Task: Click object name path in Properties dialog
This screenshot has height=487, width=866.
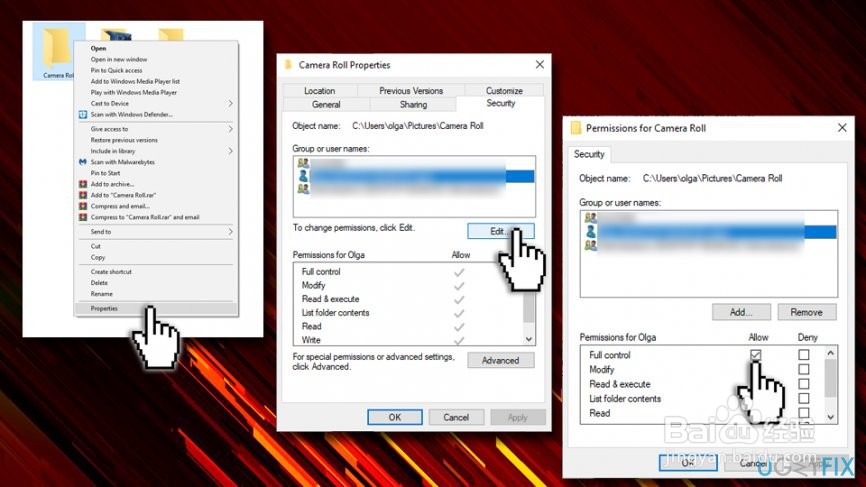Action: click(x=418, y=126)
